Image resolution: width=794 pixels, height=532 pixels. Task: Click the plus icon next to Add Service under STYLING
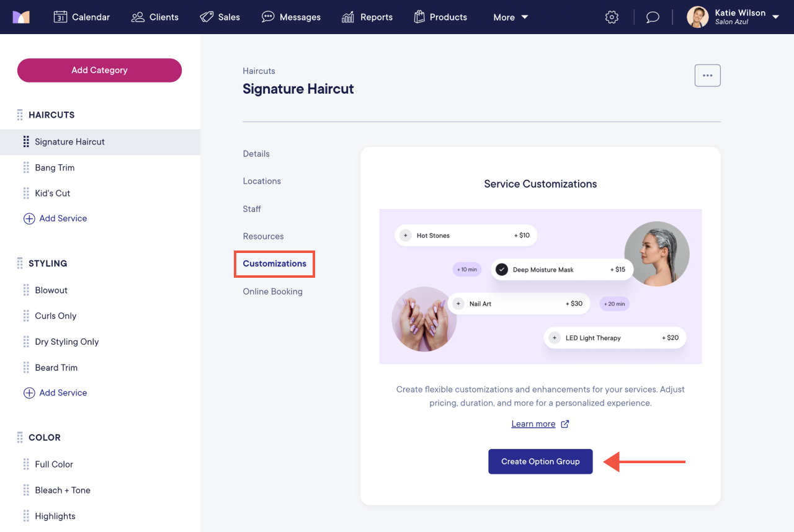pos(30,392)
